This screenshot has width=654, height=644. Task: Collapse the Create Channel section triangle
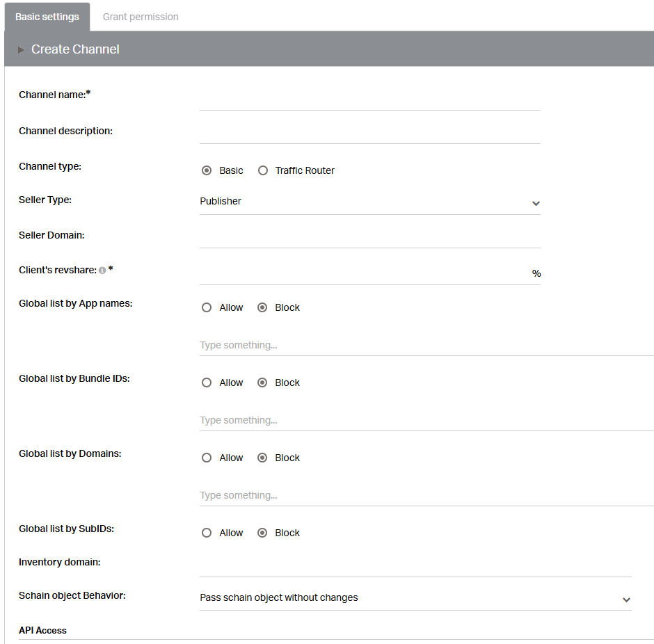point(21,50)
